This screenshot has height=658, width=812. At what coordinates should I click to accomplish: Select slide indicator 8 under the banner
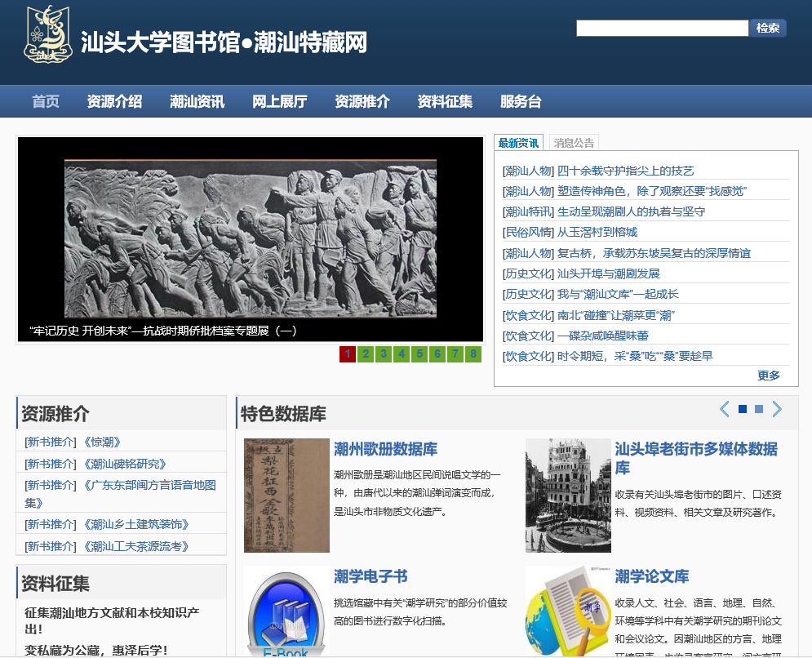pos(473,354)
